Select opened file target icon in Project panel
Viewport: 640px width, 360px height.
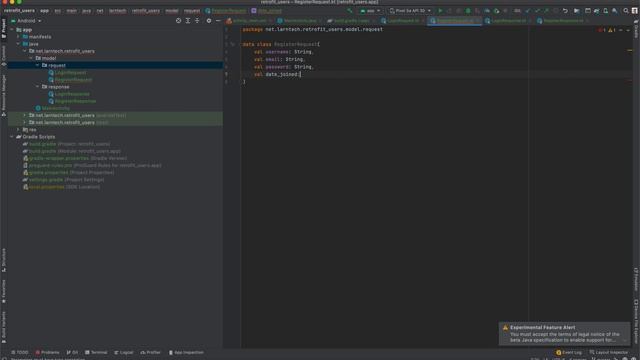click(178, 20)
